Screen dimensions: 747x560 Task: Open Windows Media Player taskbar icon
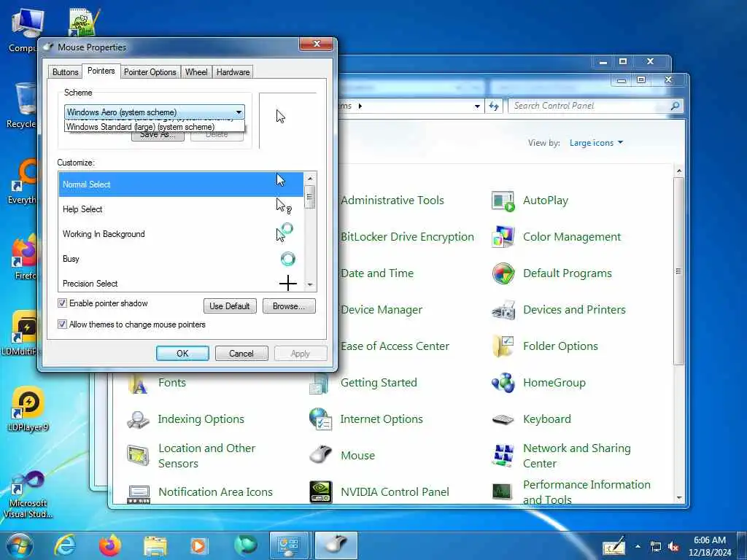198,545
